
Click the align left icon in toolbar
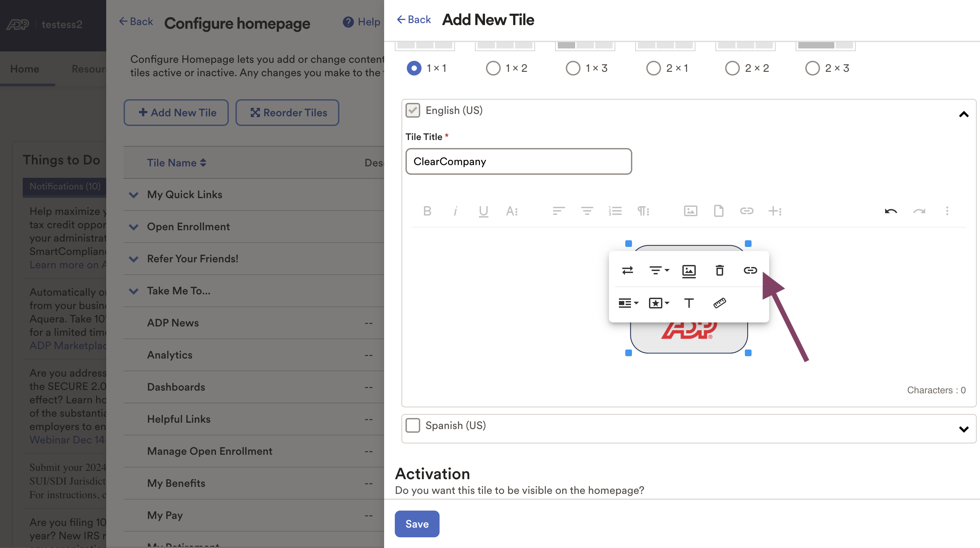[x=559, y=211]
